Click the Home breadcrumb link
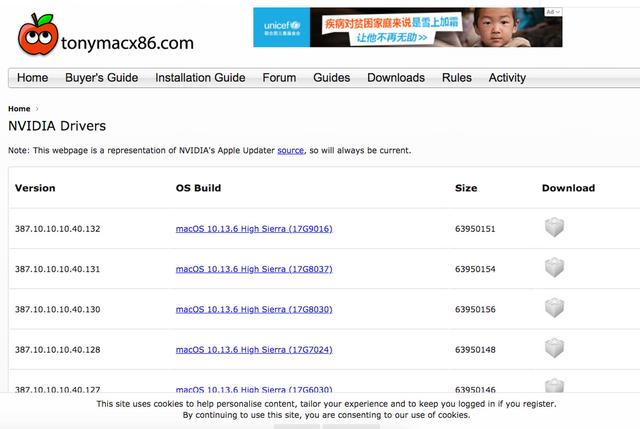 (x=19, y=109)
